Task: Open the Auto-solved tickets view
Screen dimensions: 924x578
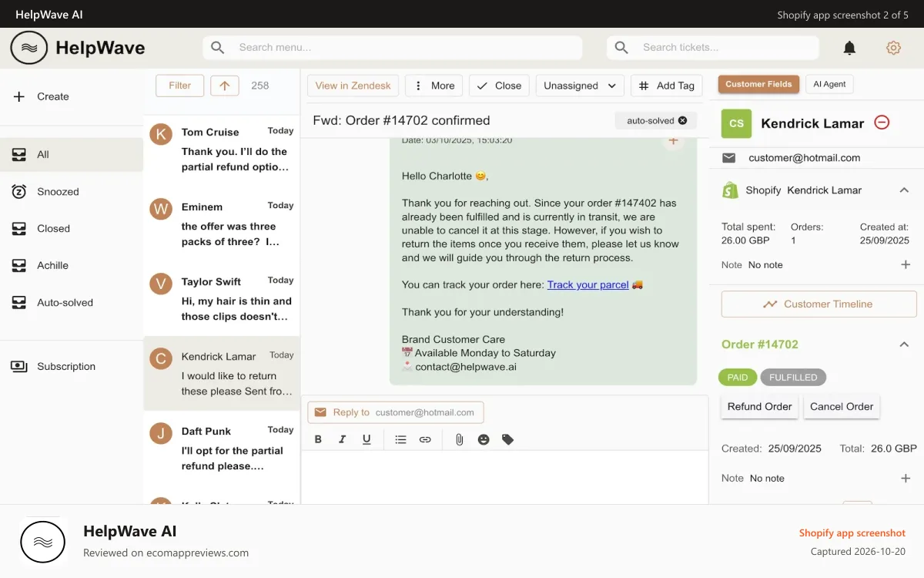Action: pos(72,302)
